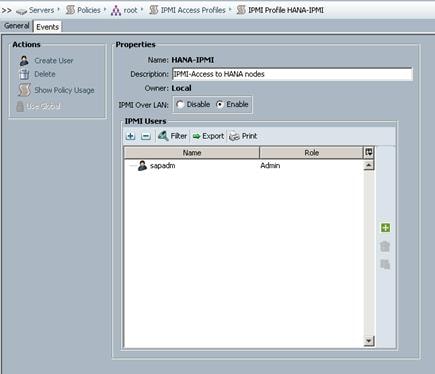This screenshot has height=374, width=435.
Task: Switch to the General tab
Action: pyautogui.click(x=17, y=26)
